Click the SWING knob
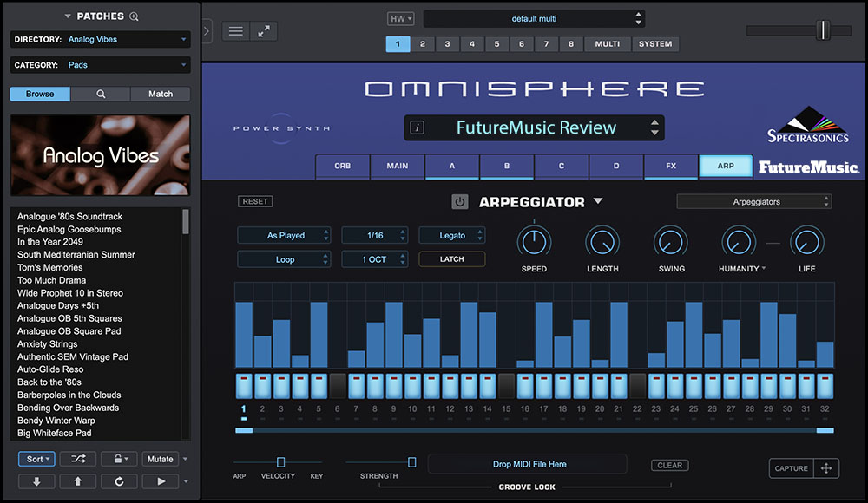868x503 pixels. pyautogui.click(x=670, y=242)
